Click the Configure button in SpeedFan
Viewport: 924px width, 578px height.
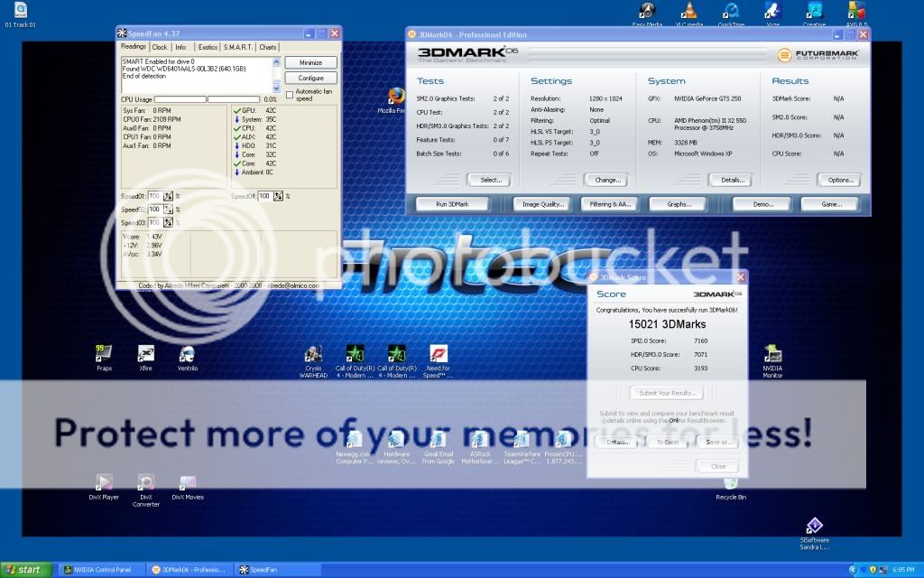[310, 79]
